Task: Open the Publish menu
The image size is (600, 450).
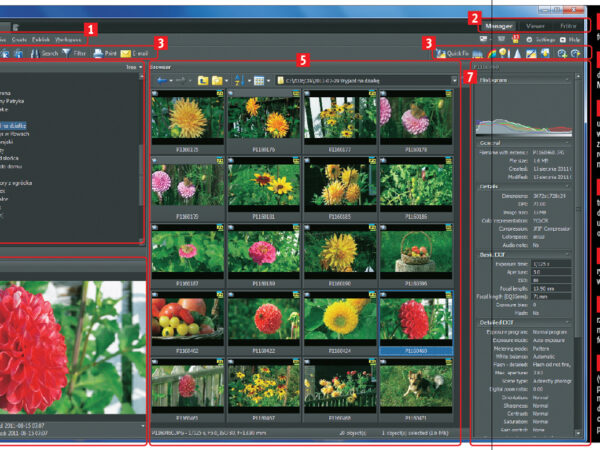Action: (x=41, y=38)
